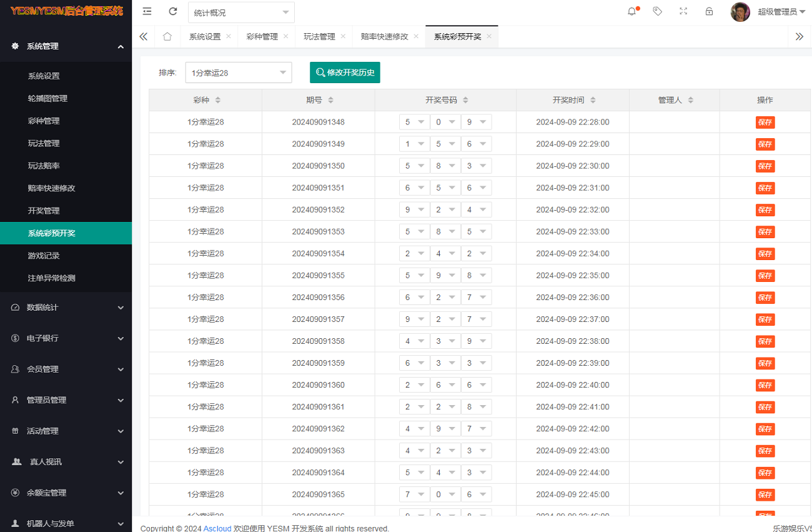Click the lock screen icon

[x=709, y=11]
